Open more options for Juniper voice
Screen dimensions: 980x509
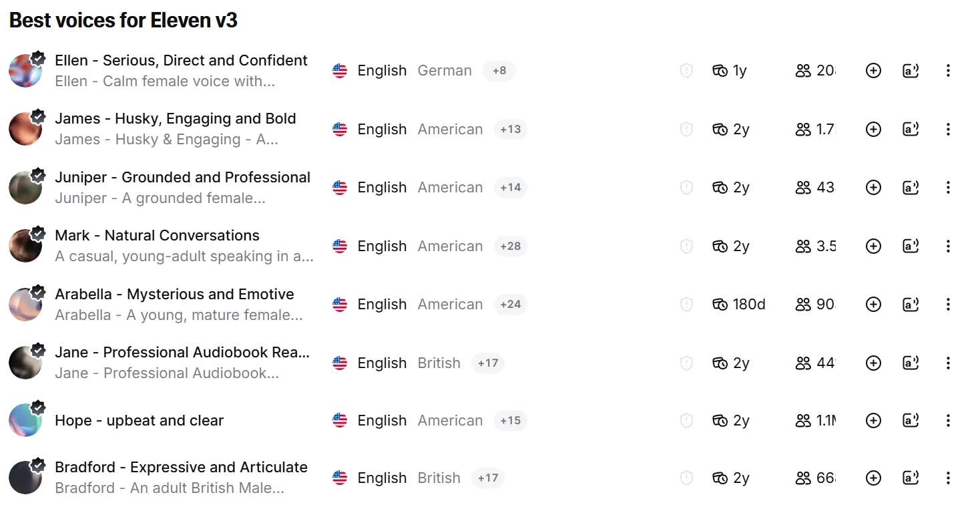pyautogui.click(x=948, y=188)
